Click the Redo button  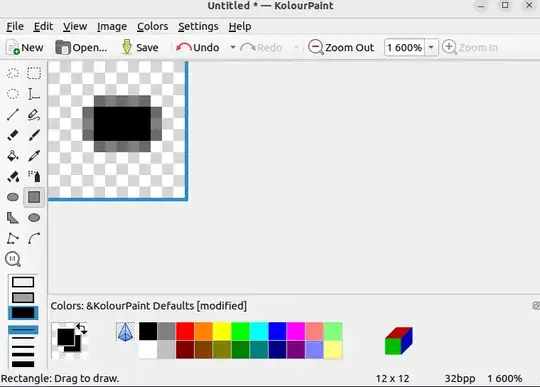click(x=261, y=47)
